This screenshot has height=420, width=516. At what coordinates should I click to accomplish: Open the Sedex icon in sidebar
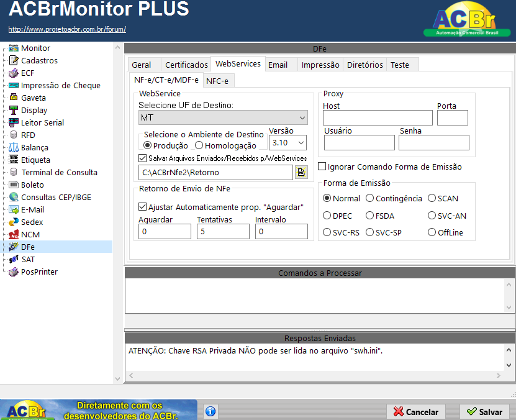point(14,222)
